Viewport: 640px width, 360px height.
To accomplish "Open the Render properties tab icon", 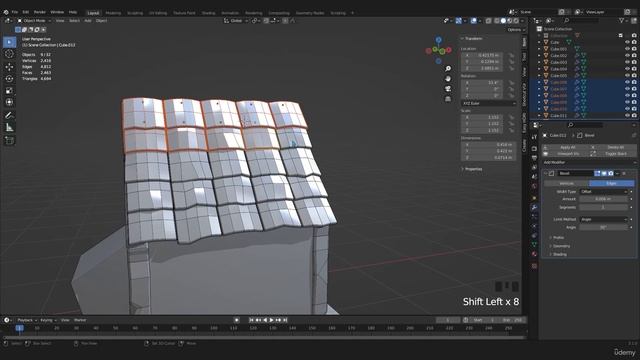I will click(x=534, y=148).
